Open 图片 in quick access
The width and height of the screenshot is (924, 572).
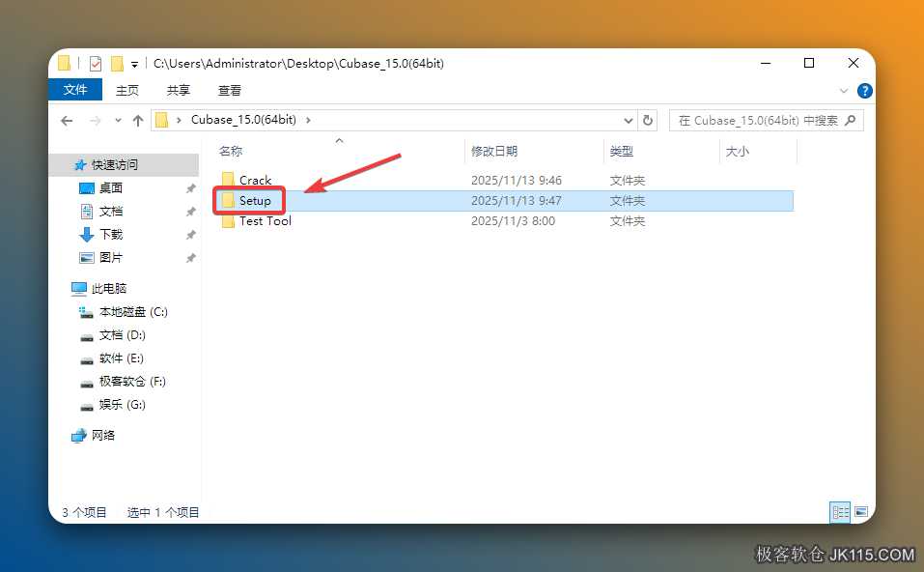point(111,257)
